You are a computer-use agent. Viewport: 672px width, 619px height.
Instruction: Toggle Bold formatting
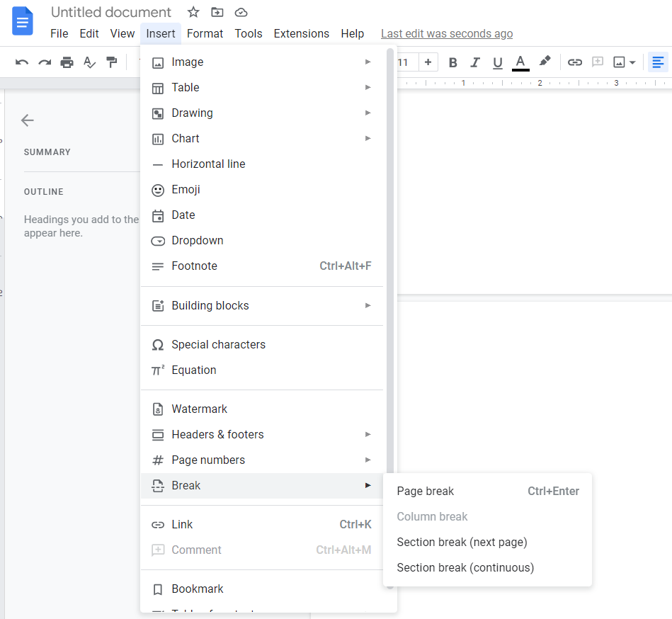452,62
